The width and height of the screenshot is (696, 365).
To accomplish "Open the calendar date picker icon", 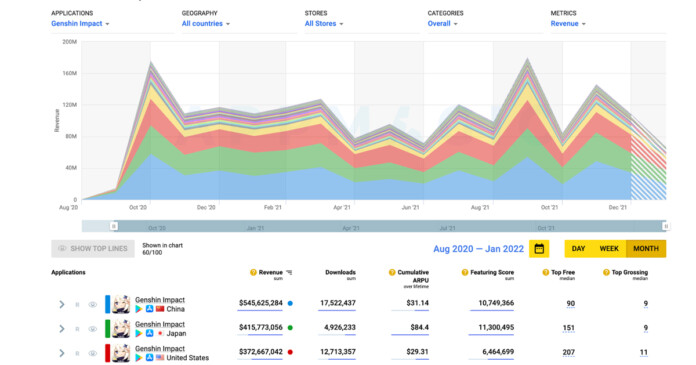I will [539, 249].
